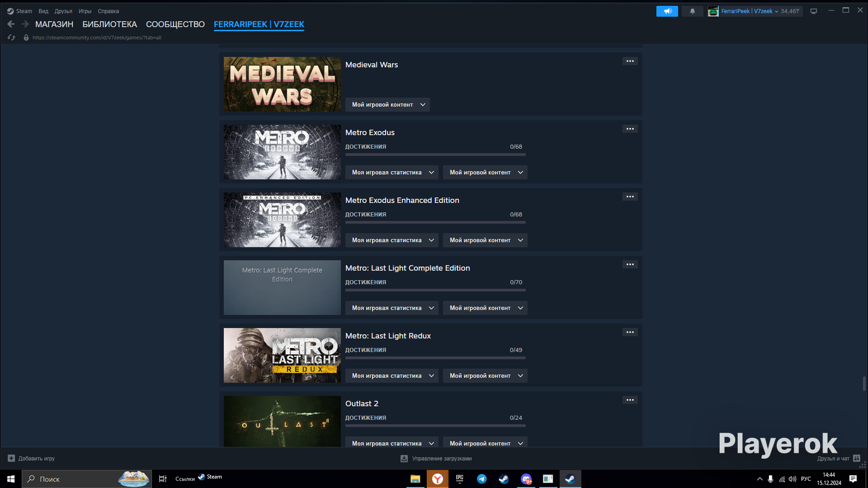Open the Metro Exodus Enhanced Edition title link

[x=402, y=201]
